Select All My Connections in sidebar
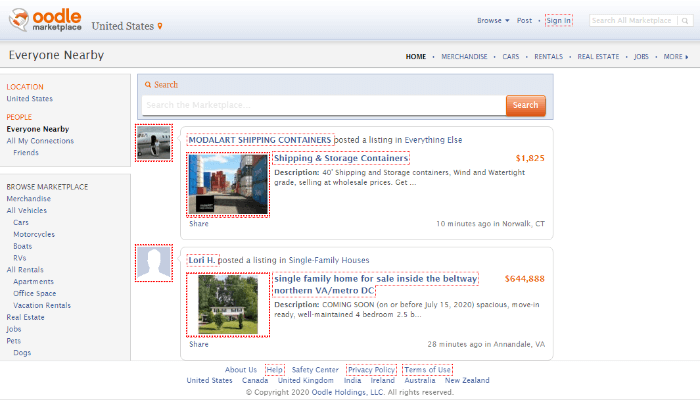 click(x=40, y=141)
